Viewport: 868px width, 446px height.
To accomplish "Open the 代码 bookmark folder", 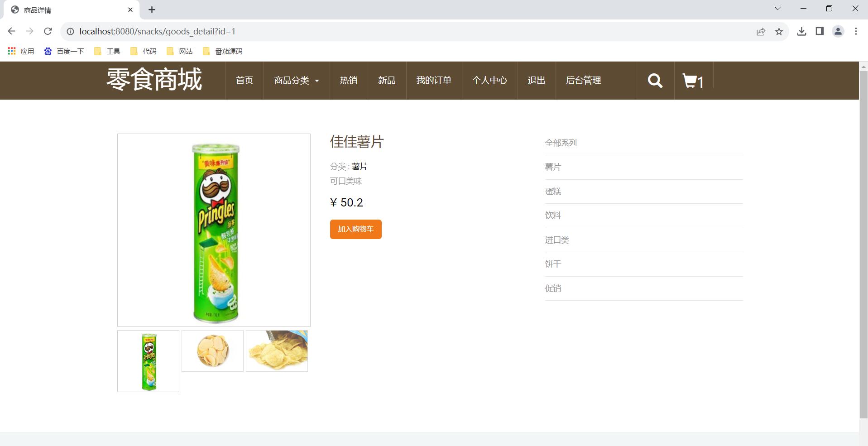I will (143, 51).
